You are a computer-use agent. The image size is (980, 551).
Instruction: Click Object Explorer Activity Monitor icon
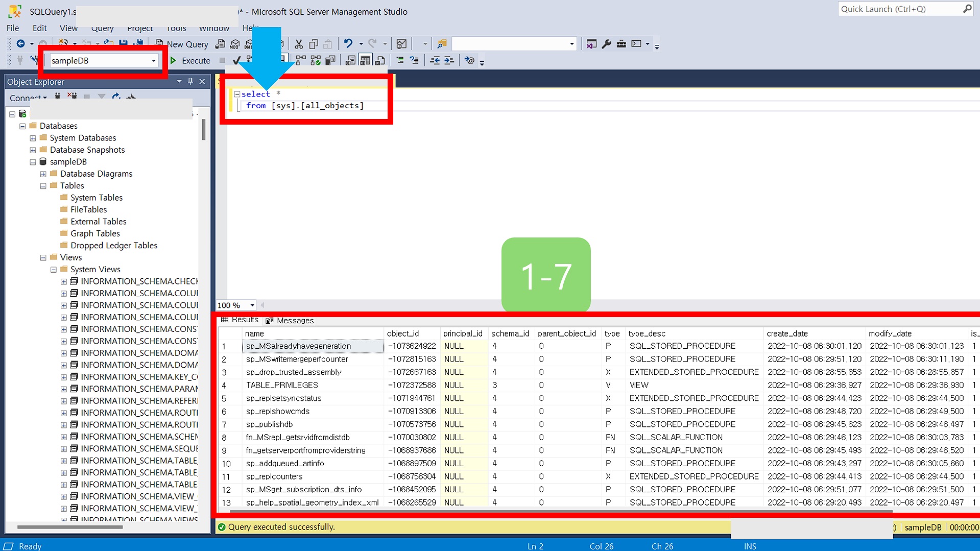[x=131, y=97]
